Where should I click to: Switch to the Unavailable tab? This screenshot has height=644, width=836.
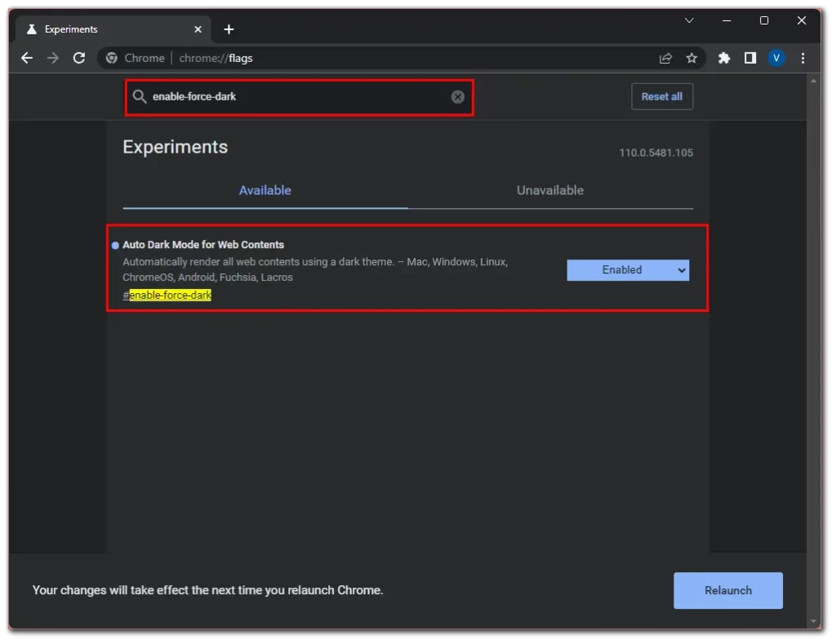pyautogui.click(x=550, y=190)
